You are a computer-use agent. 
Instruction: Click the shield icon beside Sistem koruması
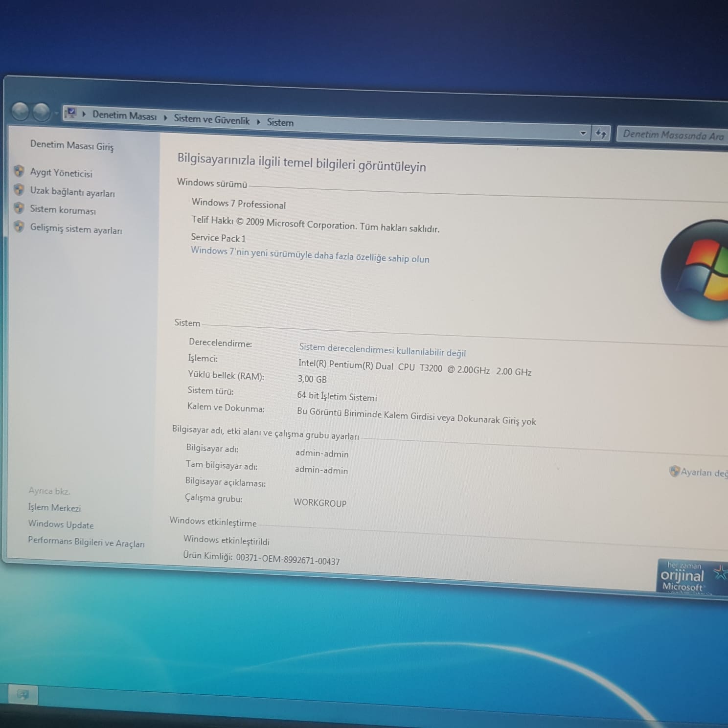19,208
